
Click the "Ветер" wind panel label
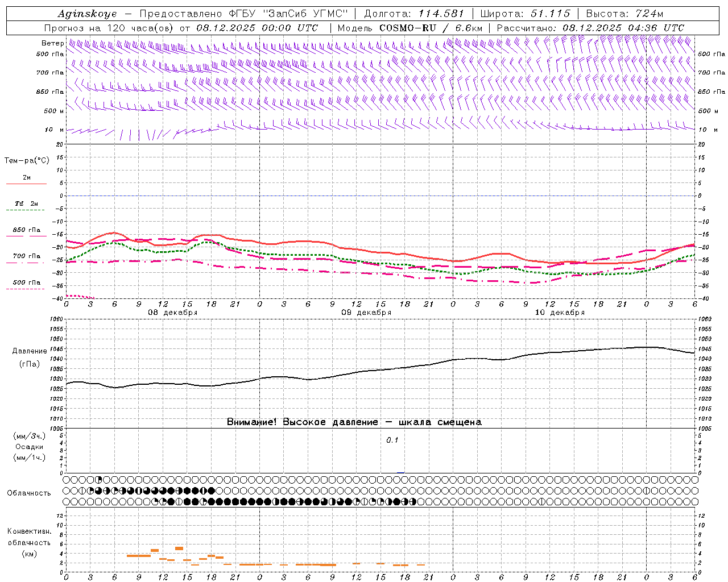[53, 43]
